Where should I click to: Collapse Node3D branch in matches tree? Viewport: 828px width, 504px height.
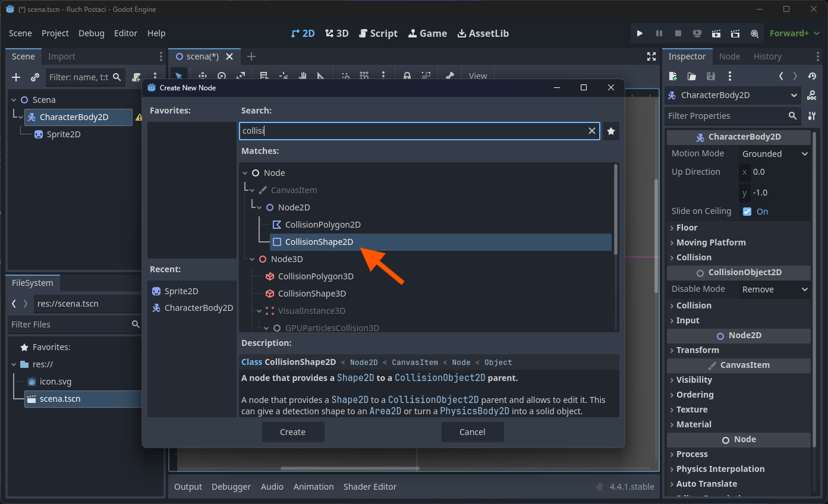(253, 259)
